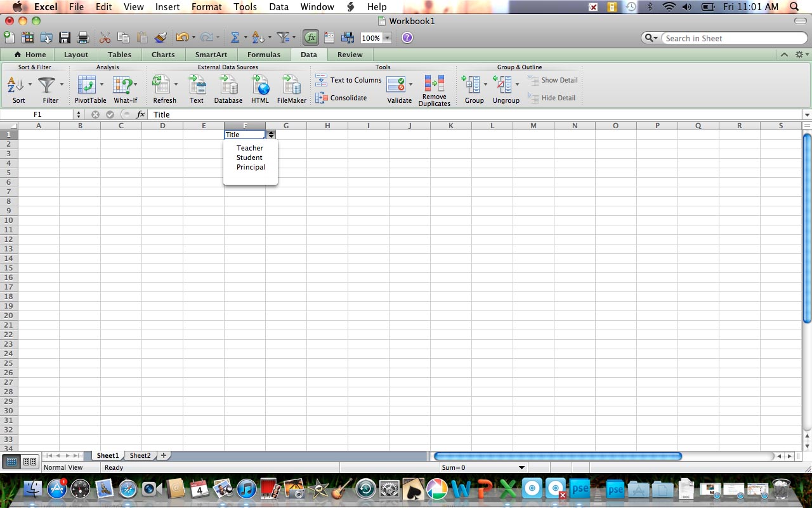The height and width of the screenshot is (508, 812).
Task: Import from FileMaker database
Action: click(x=291, y=84)
